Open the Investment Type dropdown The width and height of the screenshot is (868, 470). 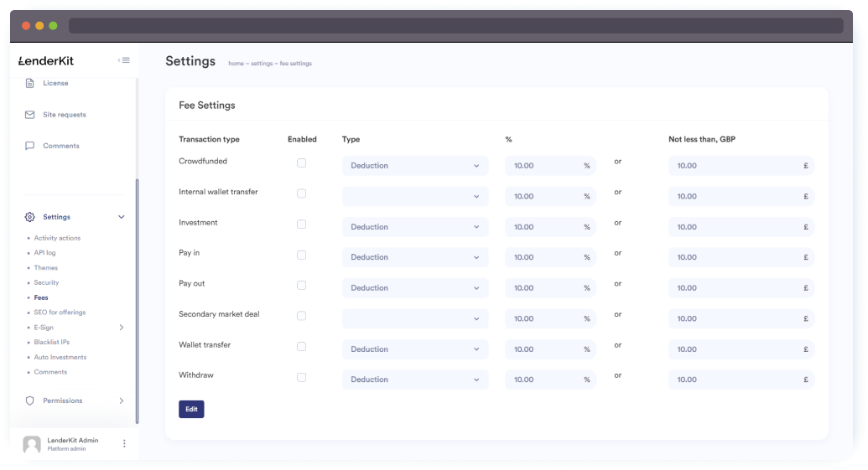point(415,227)
